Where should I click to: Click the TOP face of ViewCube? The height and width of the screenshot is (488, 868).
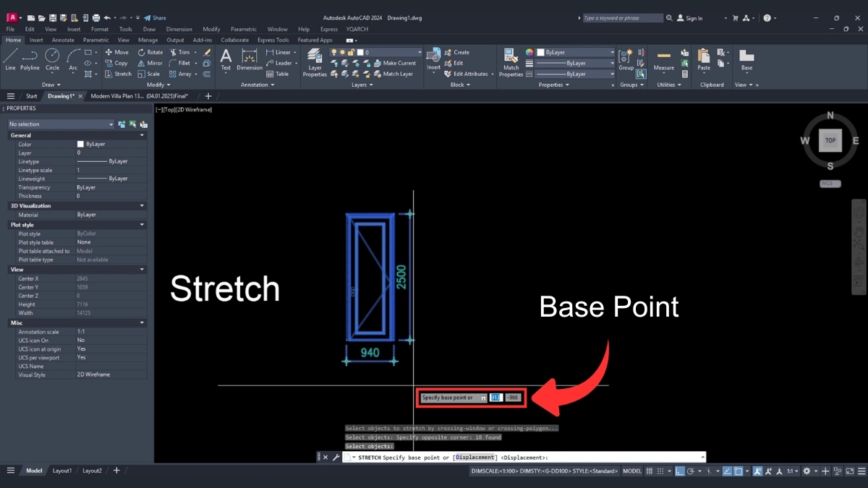pos(830,140)
